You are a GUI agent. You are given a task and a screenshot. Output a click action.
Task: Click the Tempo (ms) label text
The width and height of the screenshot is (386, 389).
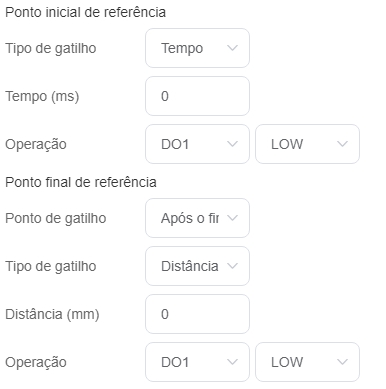click(x=42, y=97)
